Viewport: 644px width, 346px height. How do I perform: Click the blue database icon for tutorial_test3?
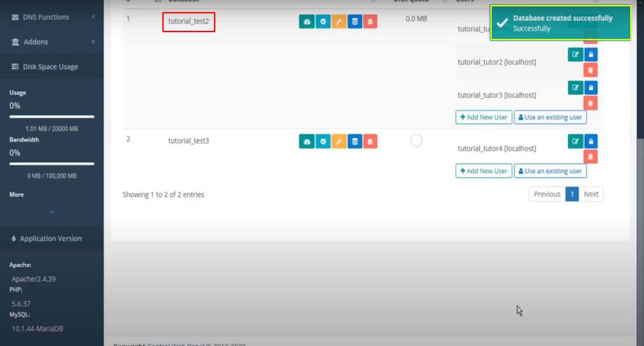355,142
